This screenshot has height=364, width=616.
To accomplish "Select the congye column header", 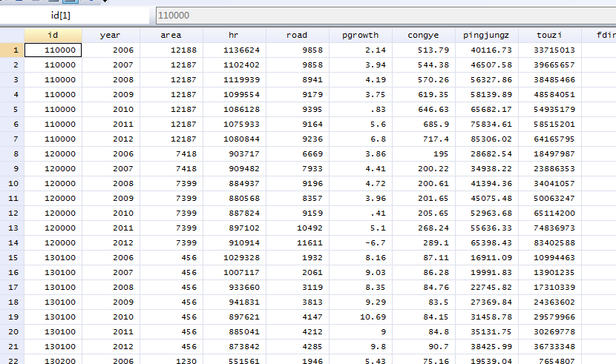I will coord(424,36).
